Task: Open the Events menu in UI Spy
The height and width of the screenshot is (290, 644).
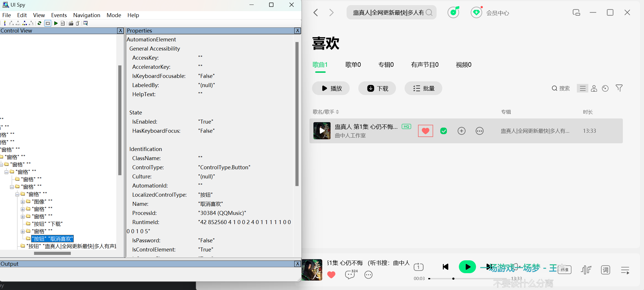Action: [x=59, y=15]
